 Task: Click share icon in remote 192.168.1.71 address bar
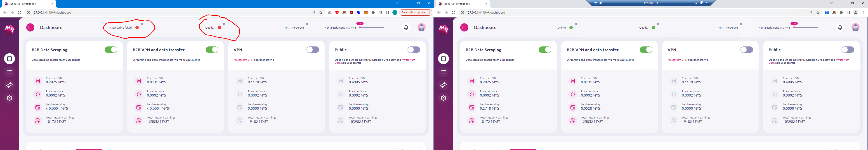tap(811, 12)
